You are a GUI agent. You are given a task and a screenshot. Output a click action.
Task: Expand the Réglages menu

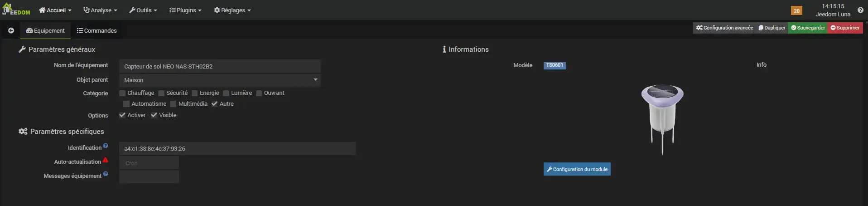point(232,10)
